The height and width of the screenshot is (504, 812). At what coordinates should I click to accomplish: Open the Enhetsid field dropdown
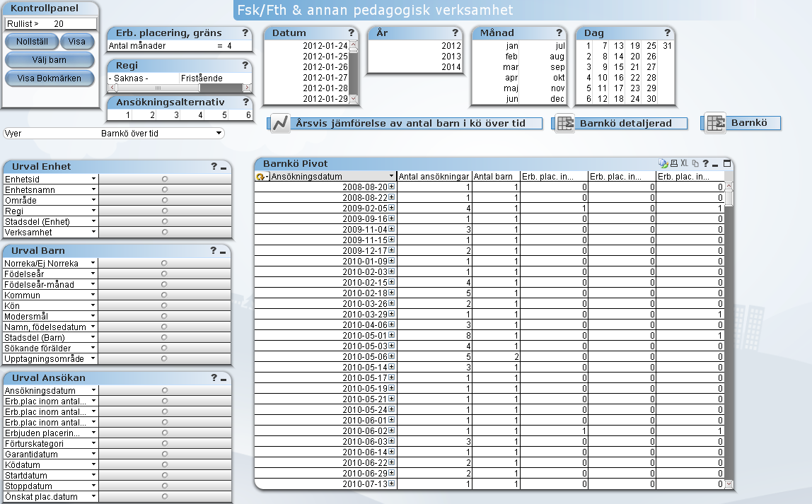click(93, 179)
